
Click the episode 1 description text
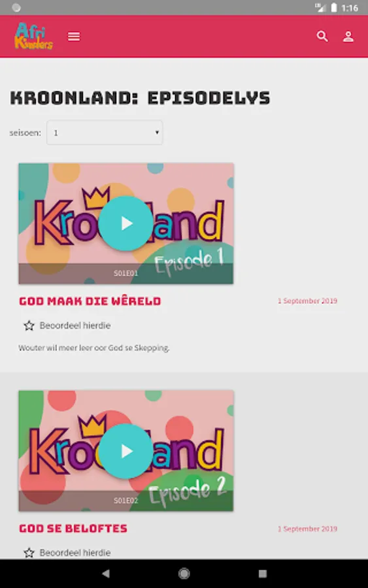(x=93, y=348)
